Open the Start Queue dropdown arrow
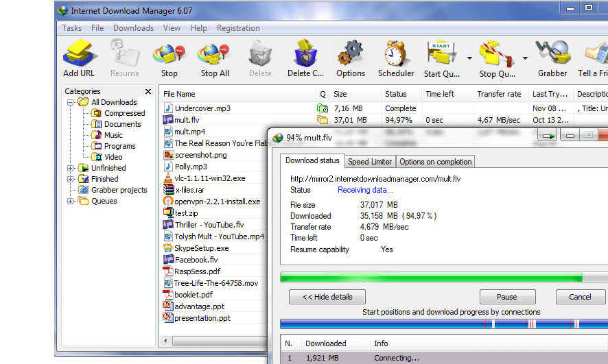The height and width of the screenshot is (364, 608). coord(469,58)
